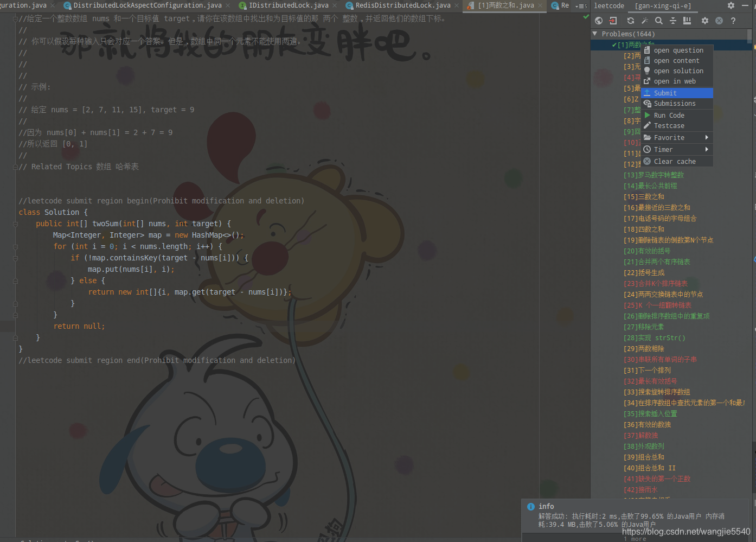Open the help question mark icon
This screenshot has width=756, height=542.
point(733,21)
